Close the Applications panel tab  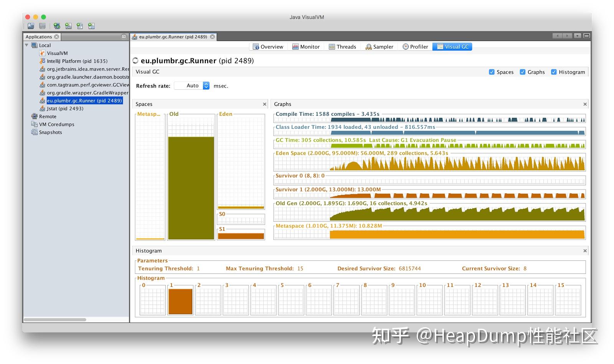tap(57, 37)
